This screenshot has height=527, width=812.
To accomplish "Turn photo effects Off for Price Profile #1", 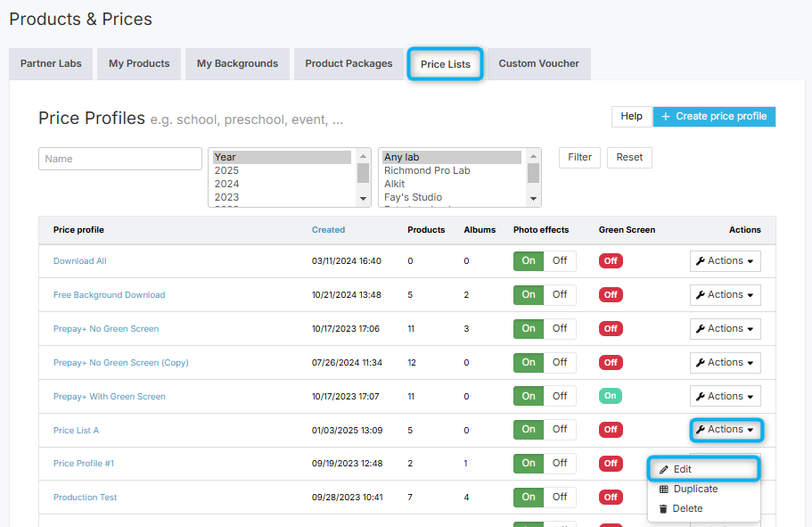I will [x=560, y=463].
